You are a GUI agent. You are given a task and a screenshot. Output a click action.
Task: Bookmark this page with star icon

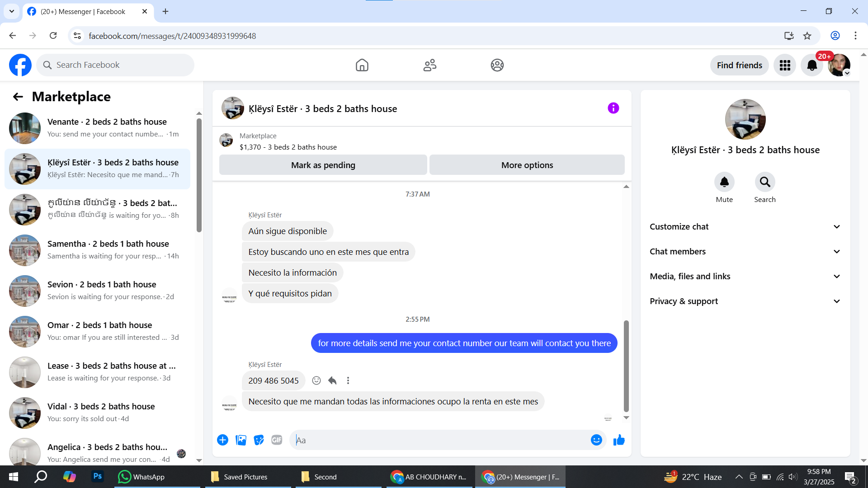(807, 36)
